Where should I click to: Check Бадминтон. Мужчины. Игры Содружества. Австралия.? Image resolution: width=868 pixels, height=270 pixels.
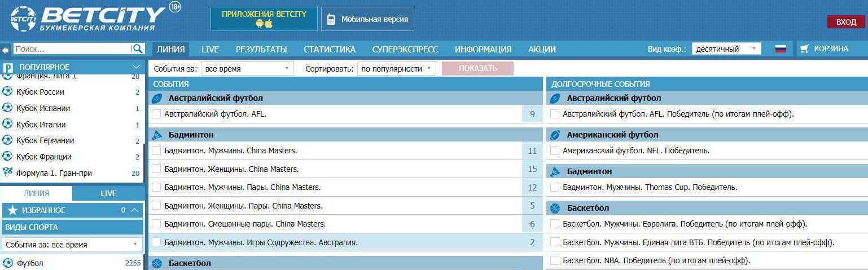[x=156, y=242]
